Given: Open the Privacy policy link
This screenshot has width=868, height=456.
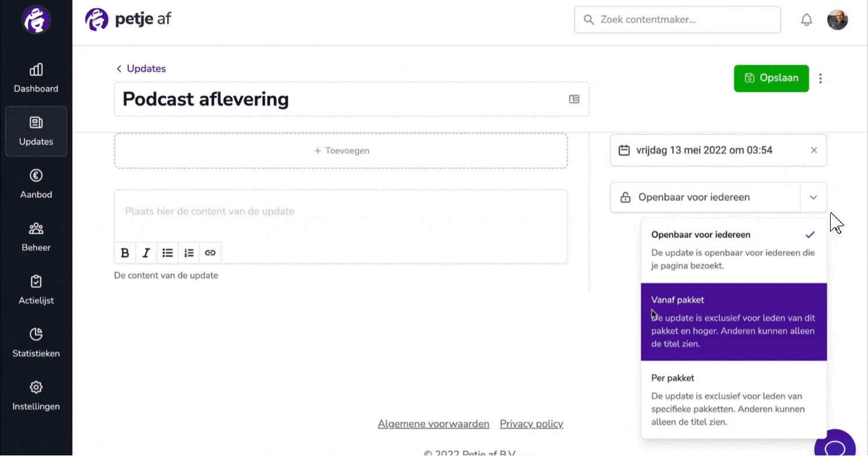Looking at the screenshot, I should click(x=531, y=424).
